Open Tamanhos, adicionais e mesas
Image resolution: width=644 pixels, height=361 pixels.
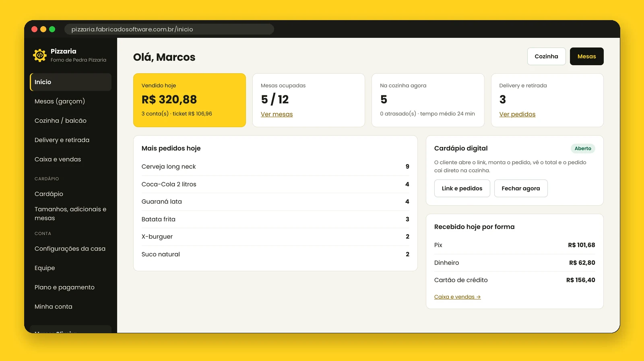point(71,214)
